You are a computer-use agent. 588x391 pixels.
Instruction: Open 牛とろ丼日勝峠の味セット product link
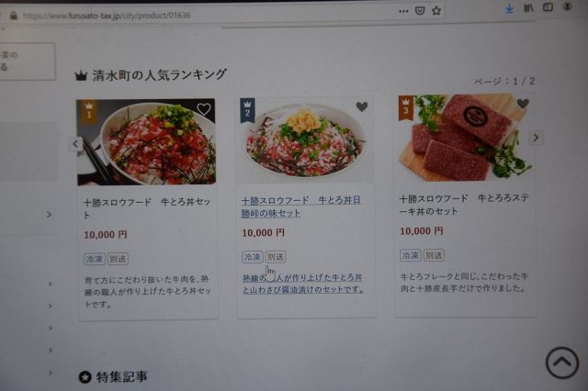[300, 207]
